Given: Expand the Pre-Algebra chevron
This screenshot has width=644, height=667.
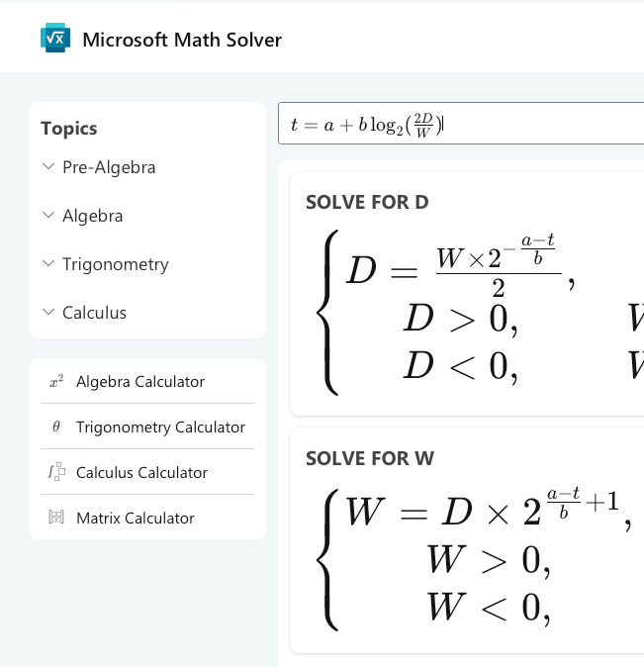Looking at the screenshot, I should [x=48, y=166].
